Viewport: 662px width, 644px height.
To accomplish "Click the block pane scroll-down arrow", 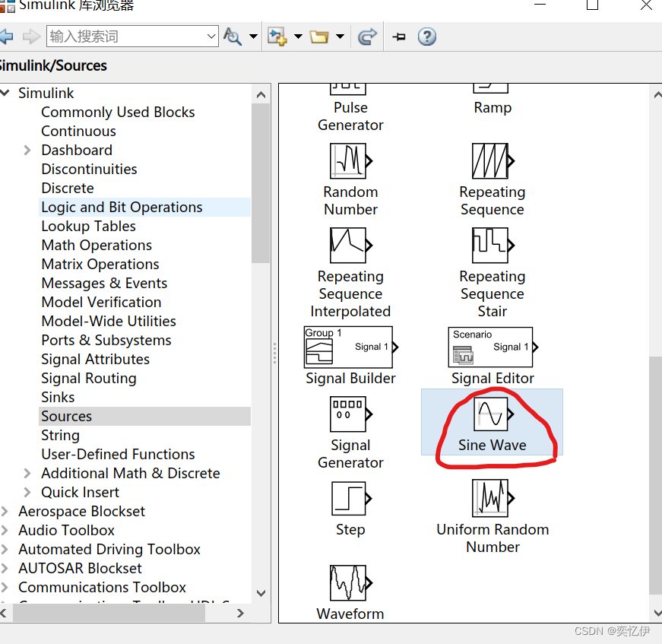I will tap(657, 613).
